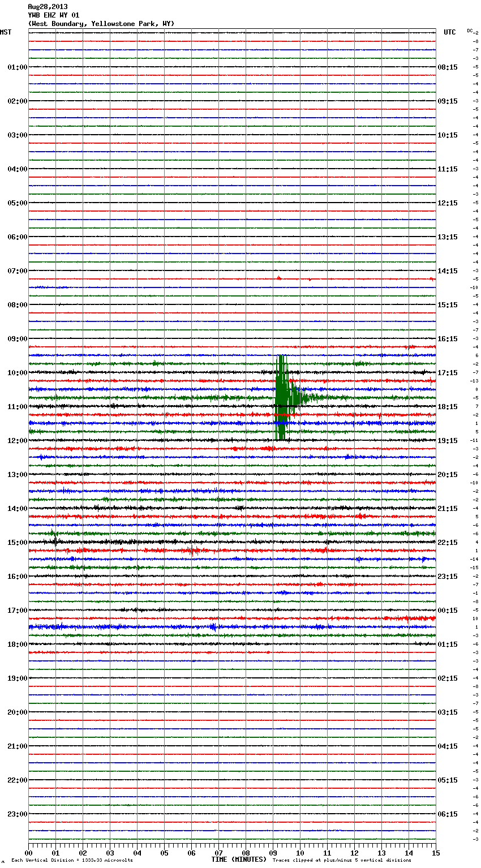Viewport: 481px width, 868px height.
Task: Select the "08:00" MST hour label
Action: pos(18,305)
